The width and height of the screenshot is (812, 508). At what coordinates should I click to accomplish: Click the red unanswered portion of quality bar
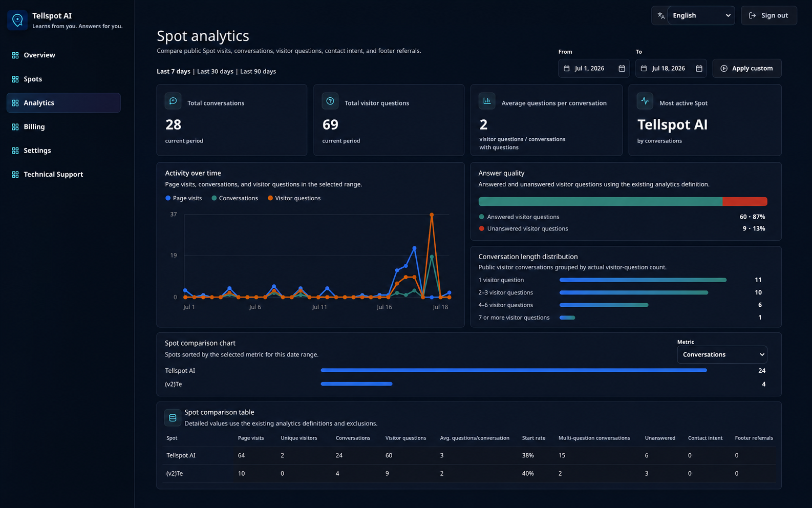(745, 202)
